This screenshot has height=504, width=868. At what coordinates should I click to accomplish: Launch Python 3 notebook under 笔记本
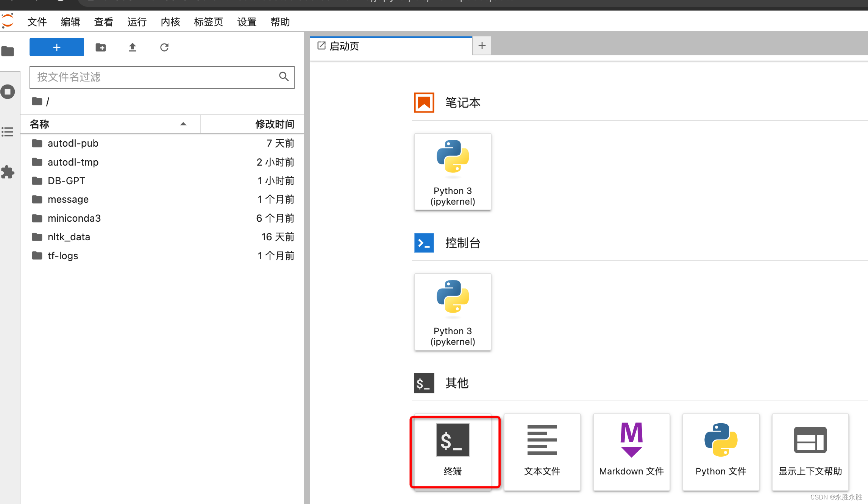click(x=453, y=172)
